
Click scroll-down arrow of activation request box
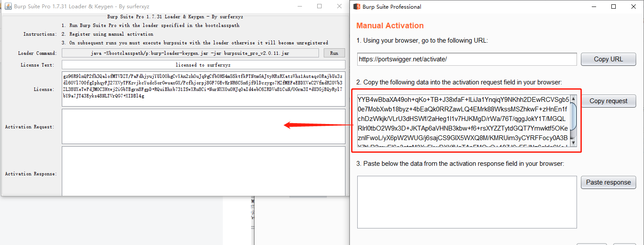[x=573, y=143]
